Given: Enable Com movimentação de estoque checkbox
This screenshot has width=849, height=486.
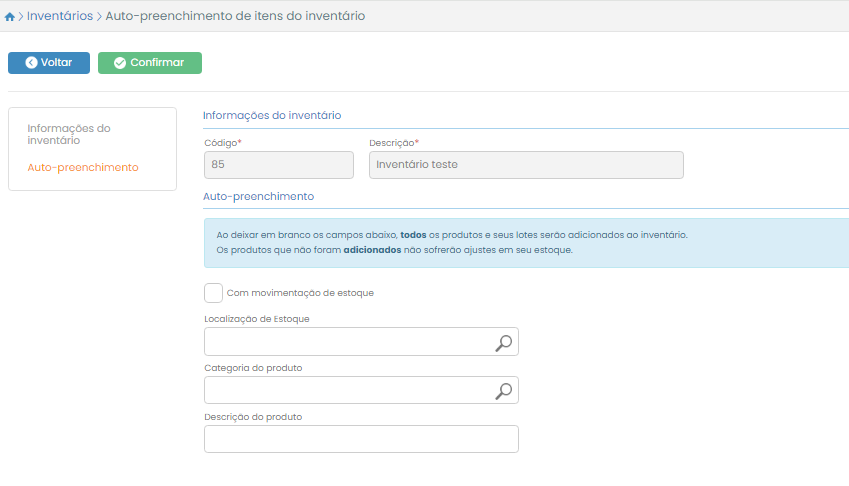Looking at the screenshot, I should pyautogui.click(x=213, y=293).
